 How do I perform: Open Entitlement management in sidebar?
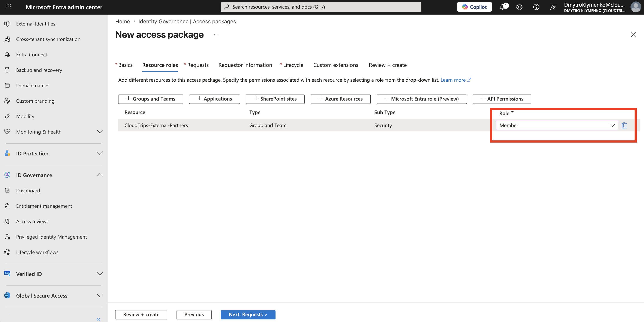click(44, 206)
